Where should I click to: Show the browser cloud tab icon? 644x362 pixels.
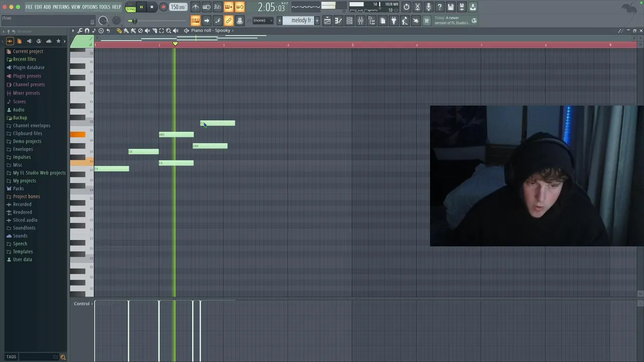pos(49,41)
